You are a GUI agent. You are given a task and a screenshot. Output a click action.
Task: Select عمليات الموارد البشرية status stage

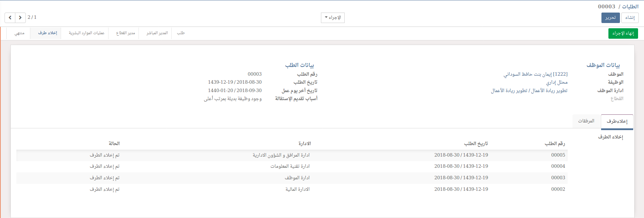[x=87, y=33]
